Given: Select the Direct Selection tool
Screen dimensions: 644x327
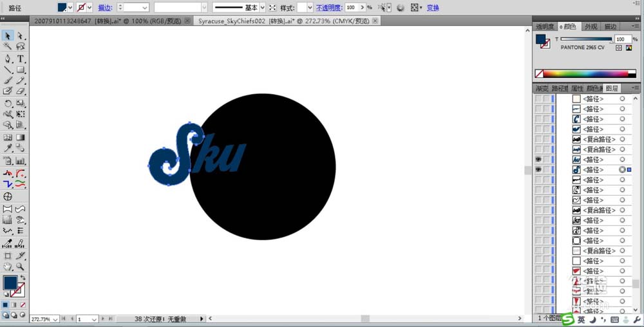Looking at the screenshot, I should (x=20, y=35).
